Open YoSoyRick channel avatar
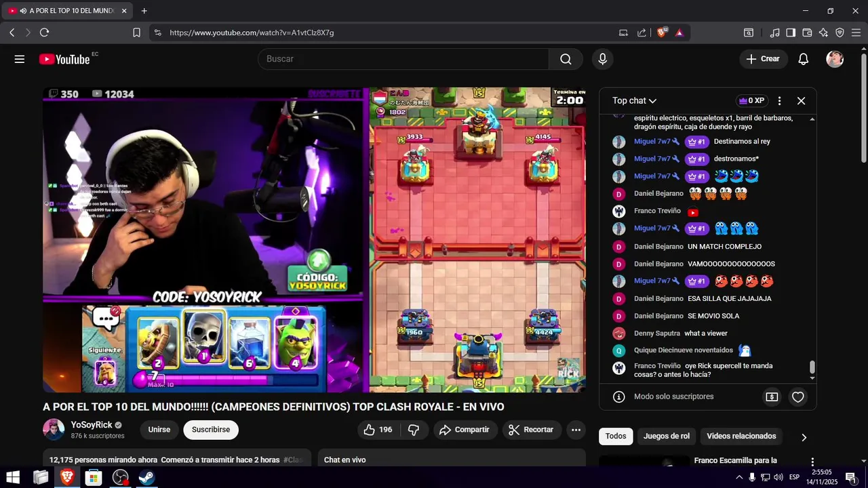Image resolution: width=868 pixels, height=488 pixels. point(54,430)
